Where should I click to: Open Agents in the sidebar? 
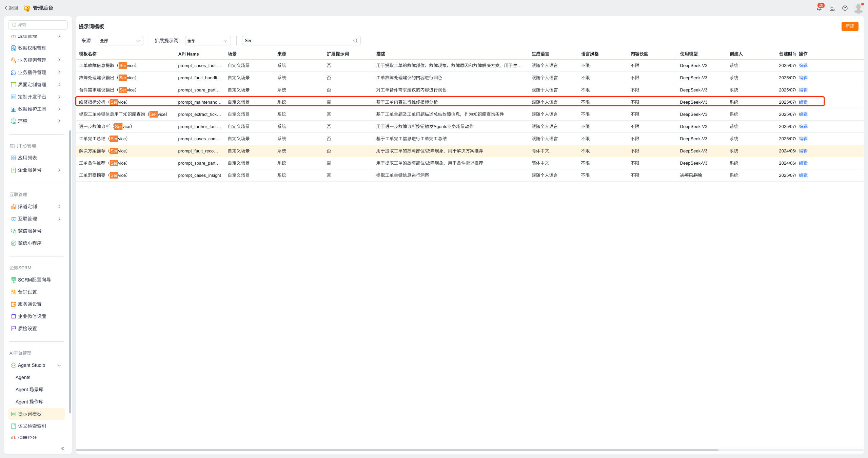(23, 377)
